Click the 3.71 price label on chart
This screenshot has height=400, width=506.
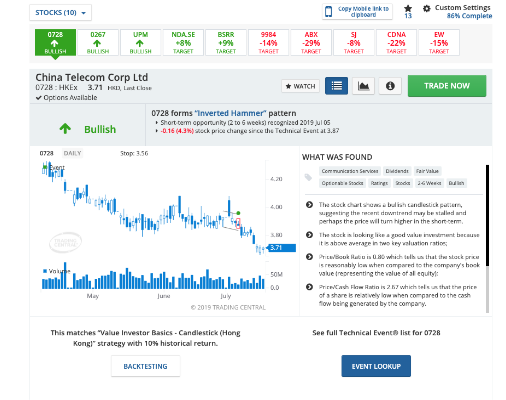click(x=282, y=248)
